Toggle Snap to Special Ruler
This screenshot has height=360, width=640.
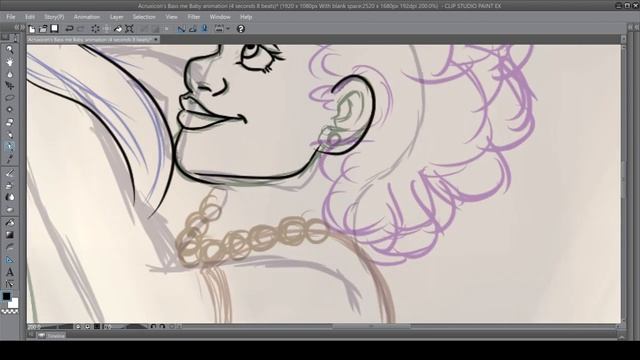click(193, 29)
